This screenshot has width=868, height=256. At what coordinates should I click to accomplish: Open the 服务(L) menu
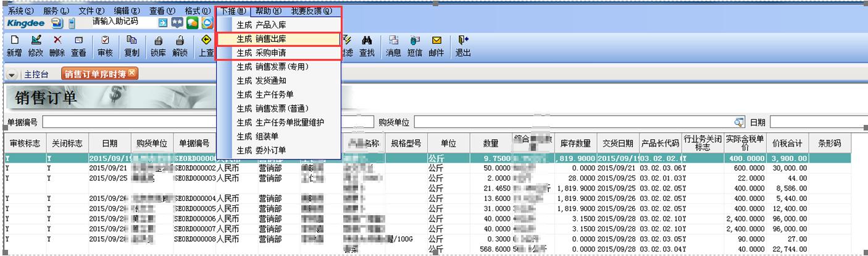[57, 11]
